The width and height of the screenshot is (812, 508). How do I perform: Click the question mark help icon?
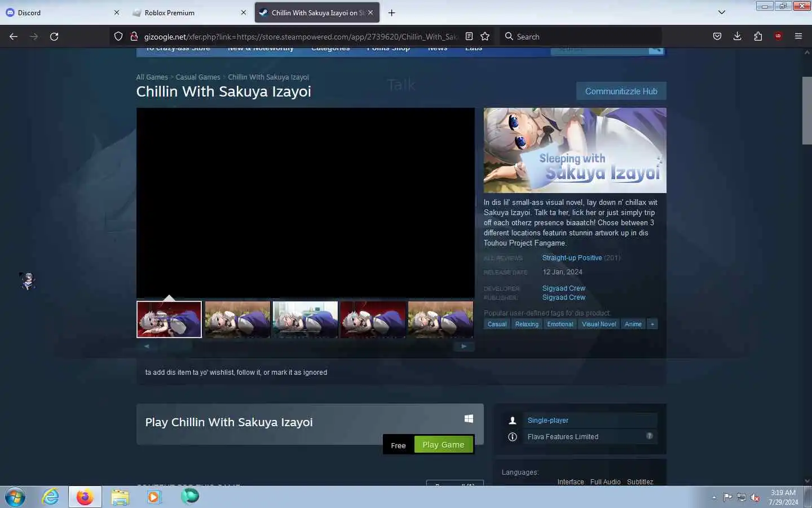(650, 436)
